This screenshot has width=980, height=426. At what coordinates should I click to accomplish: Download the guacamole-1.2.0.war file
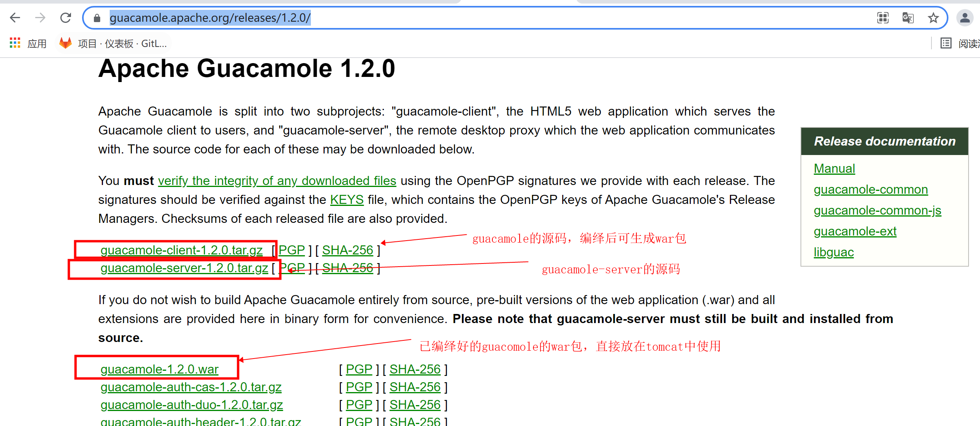pyautogui.click(x=159, y=369)
